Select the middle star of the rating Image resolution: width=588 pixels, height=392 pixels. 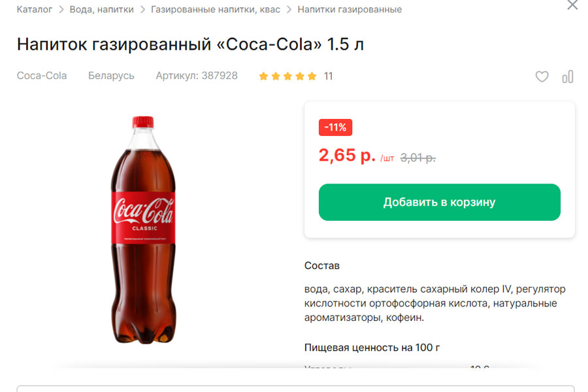(287, 76)
